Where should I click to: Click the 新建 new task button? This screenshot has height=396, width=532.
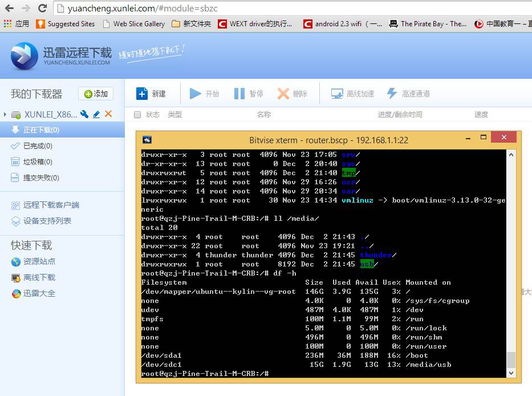[x=151, y=94]
